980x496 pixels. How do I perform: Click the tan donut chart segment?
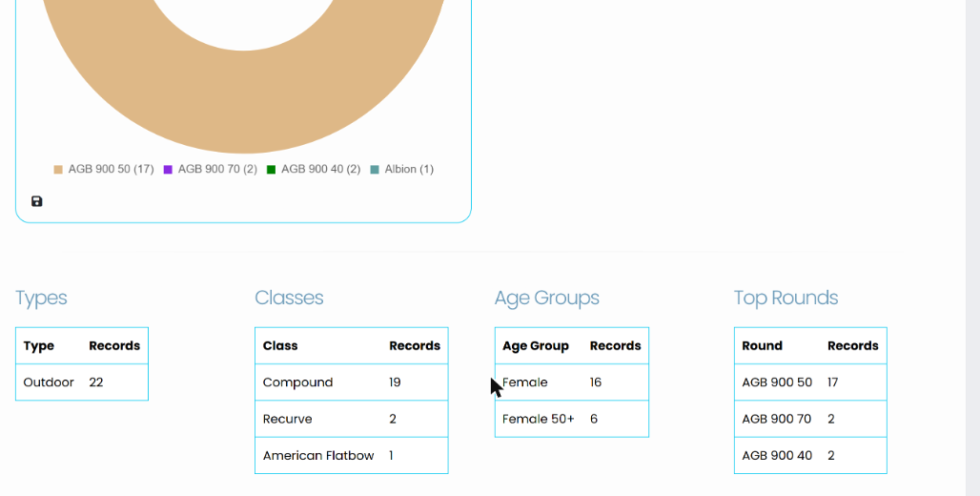(x=244, y=100)
